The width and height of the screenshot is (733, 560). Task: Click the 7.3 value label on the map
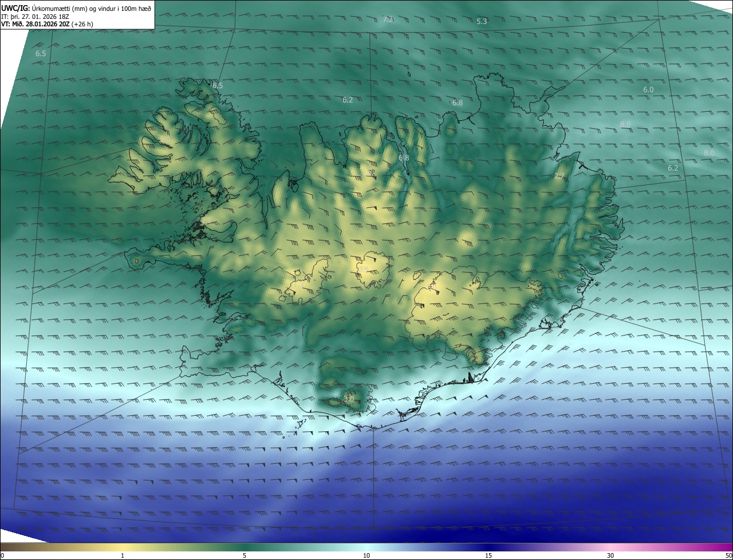click(388, 19)
